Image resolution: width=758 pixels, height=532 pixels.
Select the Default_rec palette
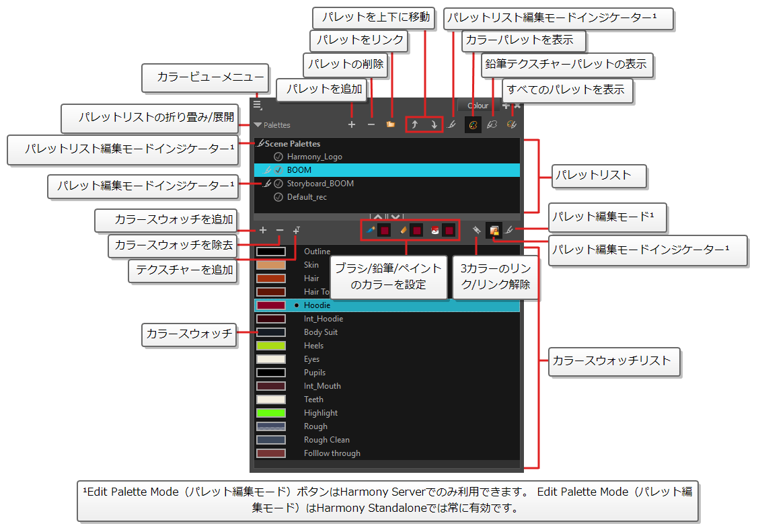click(x=387, y=197)
